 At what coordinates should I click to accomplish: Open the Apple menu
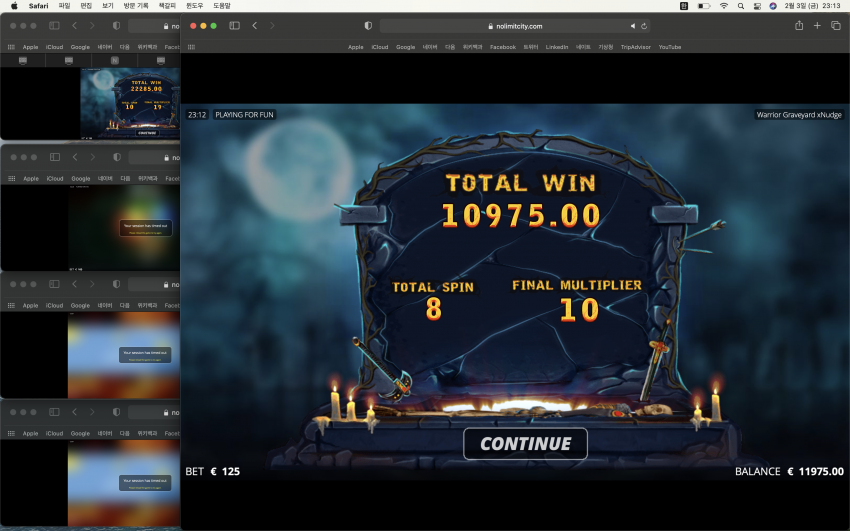14,5
